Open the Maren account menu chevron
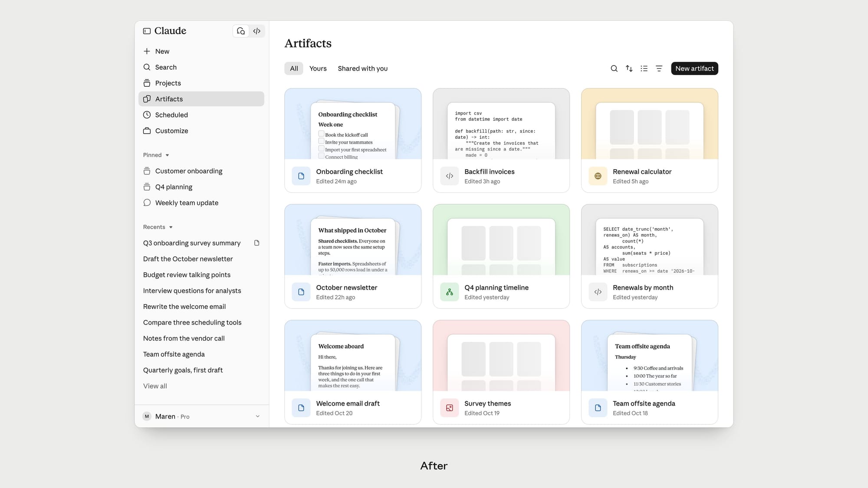 [x=257, y=416]
